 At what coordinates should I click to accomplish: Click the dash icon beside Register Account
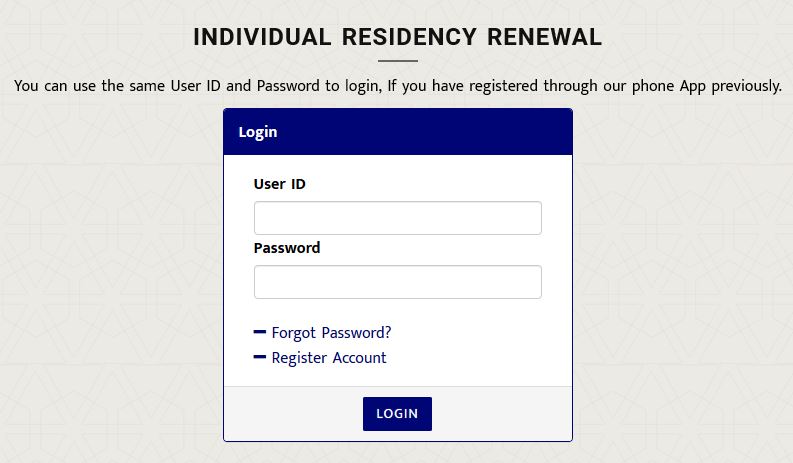coord(259,357)
